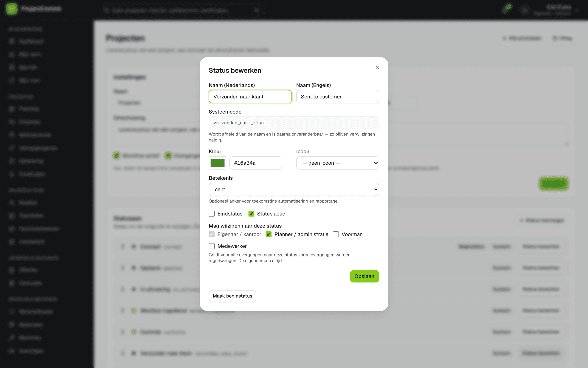Check the Voorman checkbox
Viewport: 588px width, 368px height.
click(336, 234)
